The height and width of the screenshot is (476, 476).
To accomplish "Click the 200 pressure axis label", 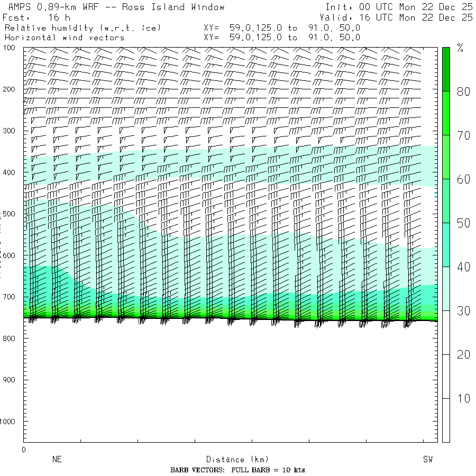I will 9,89.
